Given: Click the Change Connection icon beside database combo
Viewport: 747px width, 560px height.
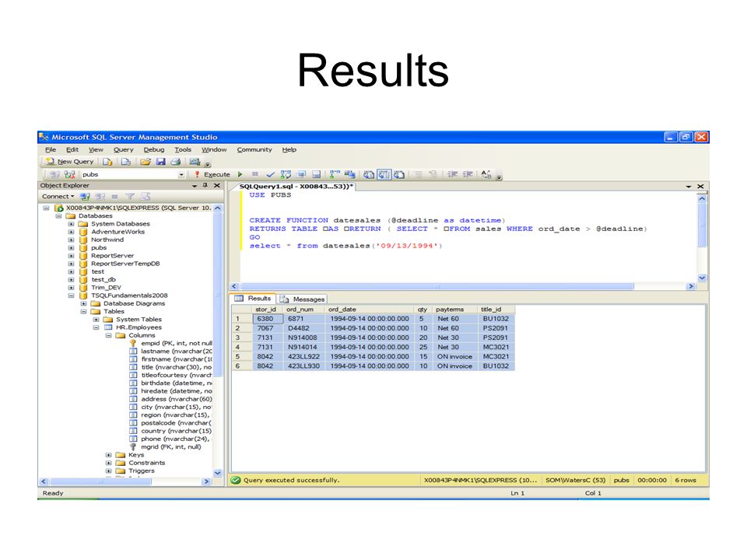Looking at the screenshot, I should click(69, 175).
